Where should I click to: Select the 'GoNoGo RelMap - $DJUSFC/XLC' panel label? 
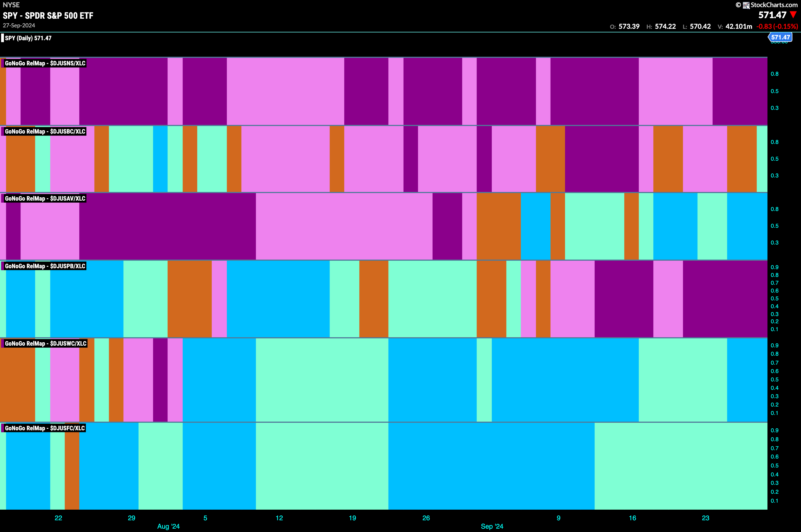pos(45,428)
